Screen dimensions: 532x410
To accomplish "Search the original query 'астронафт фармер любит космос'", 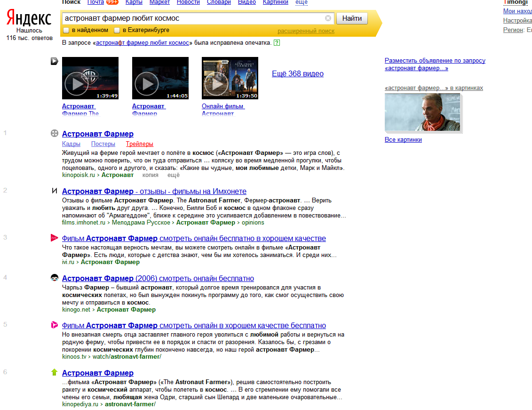I will click(x=143, y=43).
